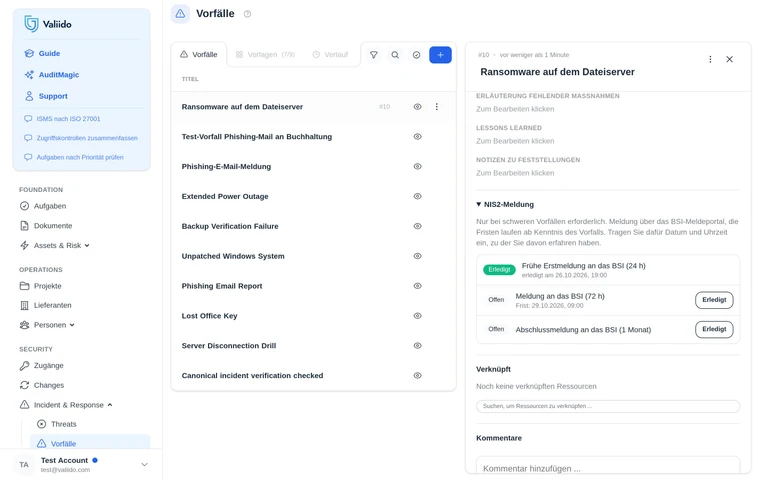Switch to Verlauf tab
768x480 pixels.
click(x=330, y=54)
